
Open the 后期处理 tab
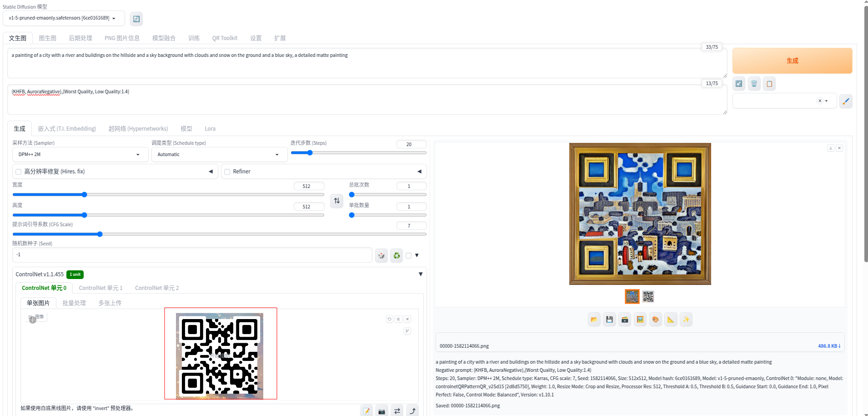click(x=80, y=38)
